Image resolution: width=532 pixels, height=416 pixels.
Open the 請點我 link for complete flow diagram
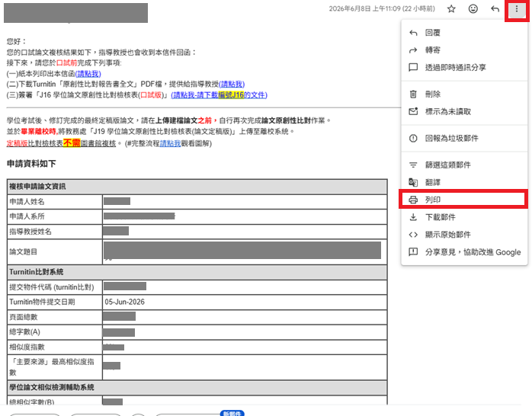170,143
